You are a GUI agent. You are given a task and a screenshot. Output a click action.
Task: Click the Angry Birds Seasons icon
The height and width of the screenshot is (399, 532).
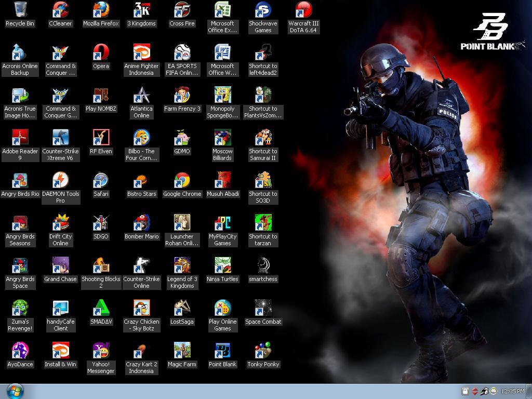[20, 222]
